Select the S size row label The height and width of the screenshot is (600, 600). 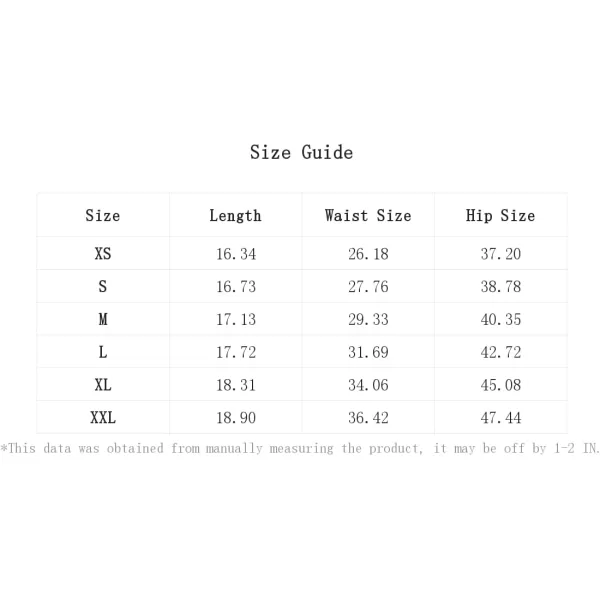[103, 286]
